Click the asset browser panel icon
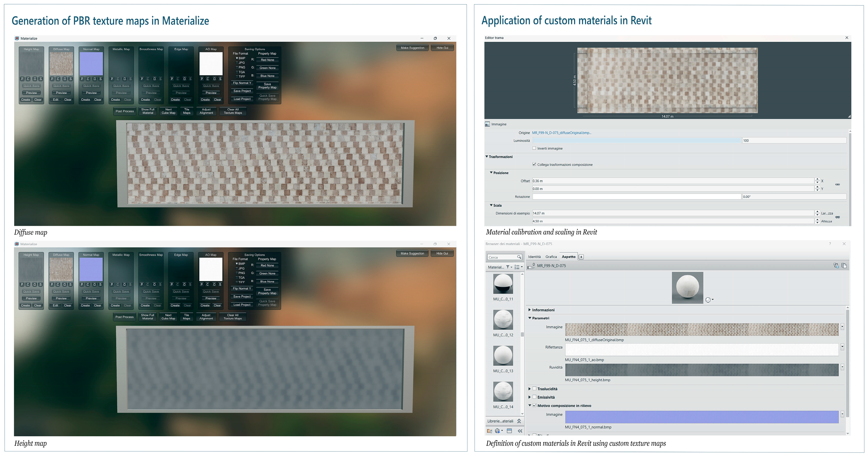Viewport: 868px width, 457px height. click(x=509, y=431)
